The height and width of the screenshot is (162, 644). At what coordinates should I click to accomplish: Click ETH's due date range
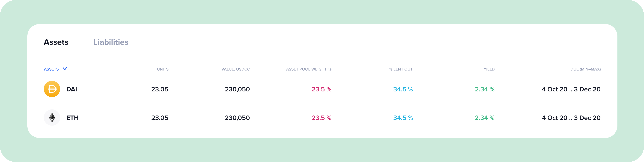pos(571,118)
